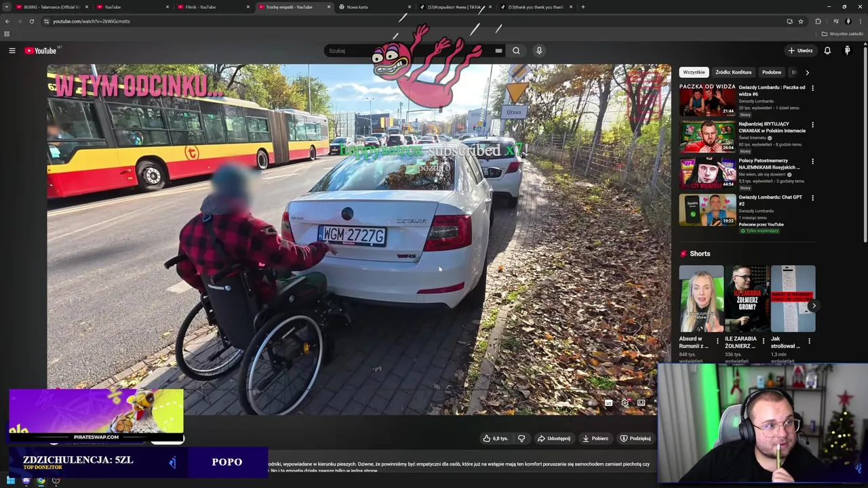Image resolution: width=868 pixels, height=488 pixels.
Task: Open Polscy Patostreamerzy NAJEMNIKAMI video title
Action: [769, 164]
